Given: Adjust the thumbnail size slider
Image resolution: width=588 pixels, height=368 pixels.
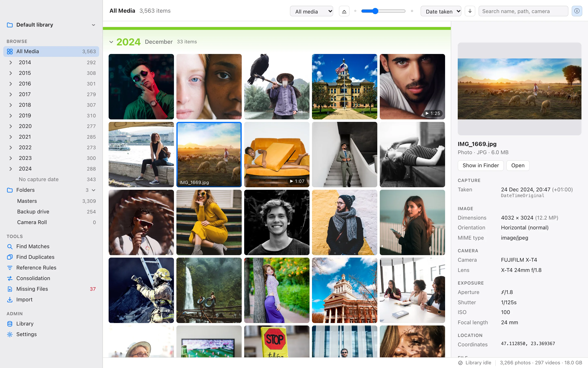Looking at the screenshot, I should (x=383, y=11).
